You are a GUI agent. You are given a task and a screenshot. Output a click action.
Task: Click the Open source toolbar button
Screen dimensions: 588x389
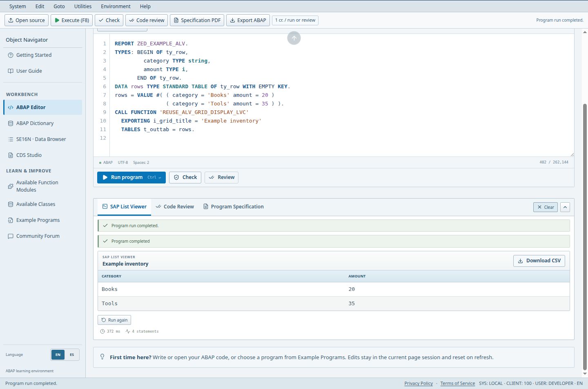27,20
